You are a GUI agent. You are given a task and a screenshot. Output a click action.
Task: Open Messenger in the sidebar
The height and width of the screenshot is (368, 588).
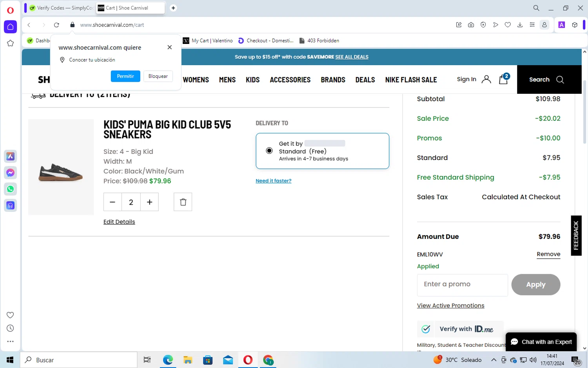click(11, 173)
